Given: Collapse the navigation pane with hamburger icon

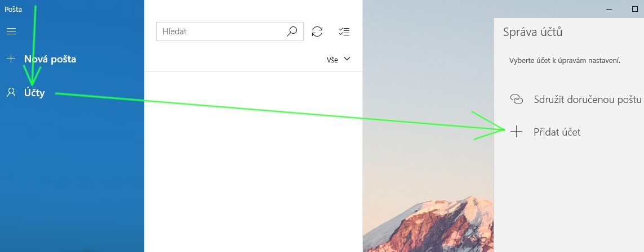Looking at the screenshot, I should tap(11, 31).
